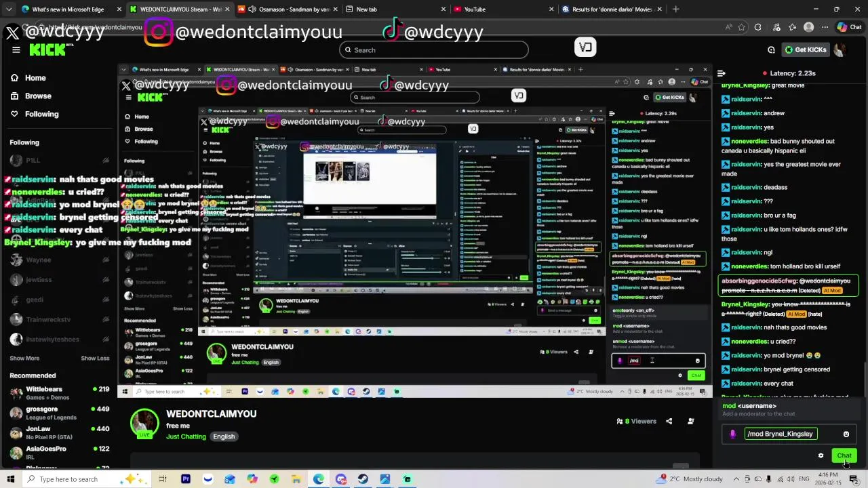Switch to donnie darko results tab

point(612,9)
